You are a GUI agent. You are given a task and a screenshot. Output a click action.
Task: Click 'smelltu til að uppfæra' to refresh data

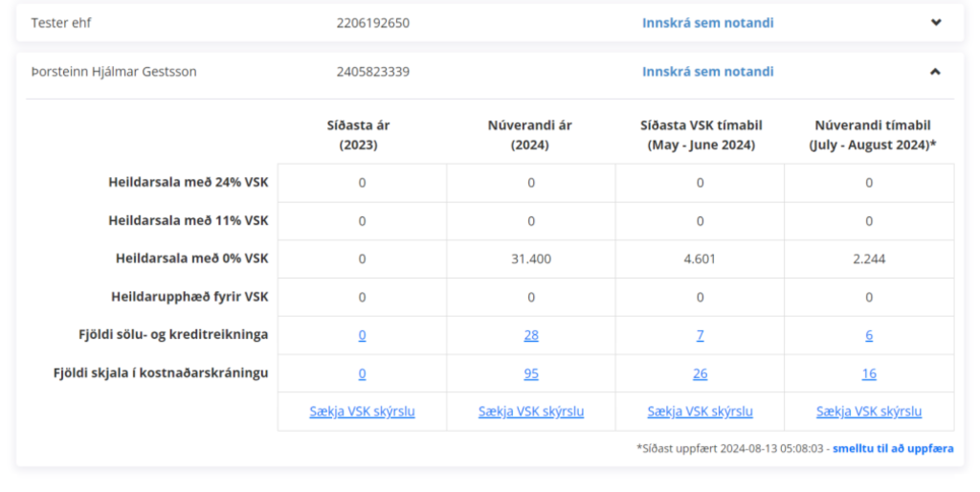[892, 448]
